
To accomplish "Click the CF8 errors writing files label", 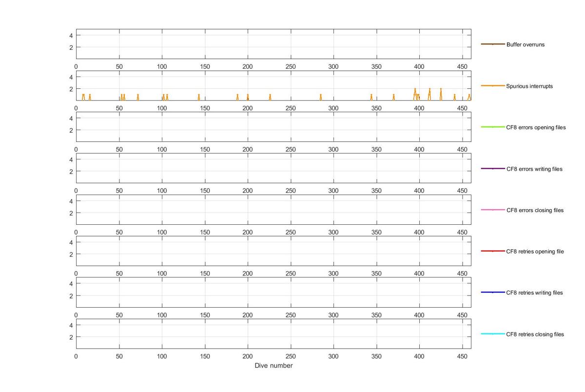I will click(534, 169).
